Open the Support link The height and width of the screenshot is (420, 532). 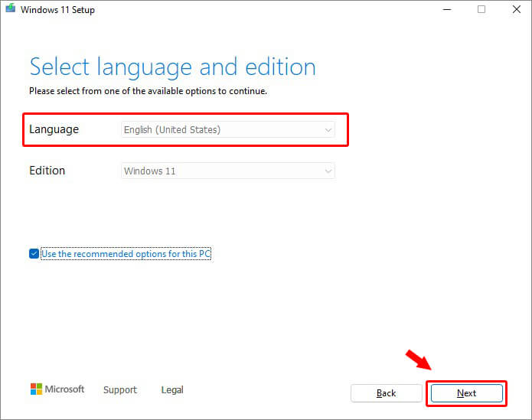coord(120,390)
